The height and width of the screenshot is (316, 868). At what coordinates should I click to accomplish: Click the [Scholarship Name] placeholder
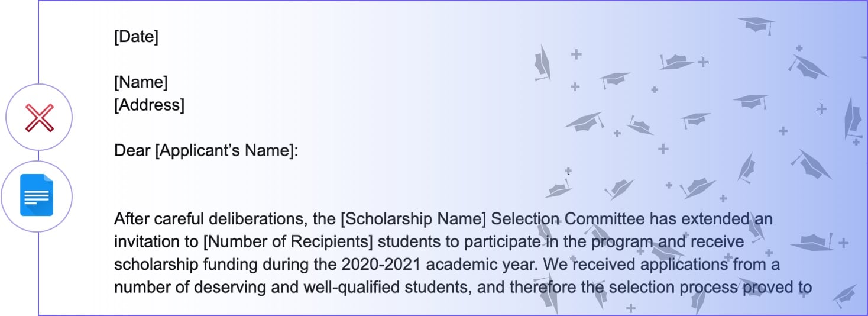413,220
